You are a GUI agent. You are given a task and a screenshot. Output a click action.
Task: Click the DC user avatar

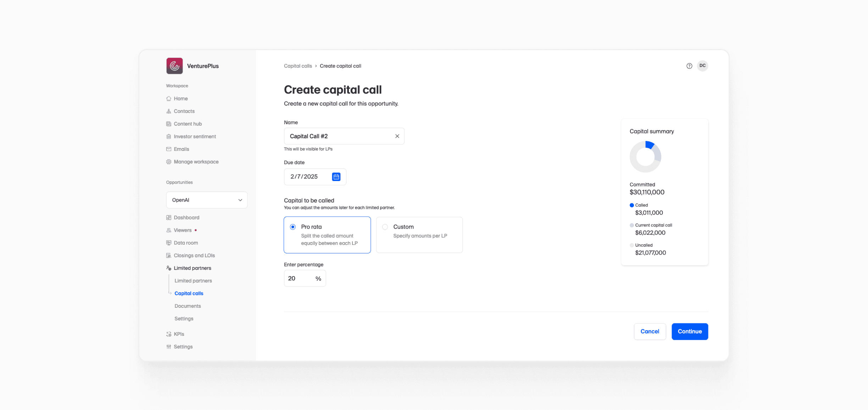[702, 66]
